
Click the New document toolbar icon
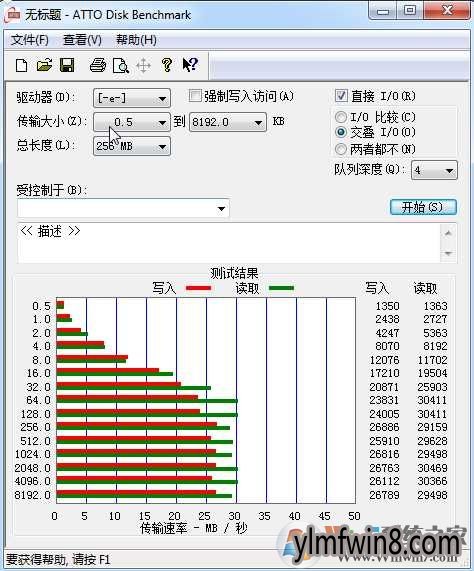(21, 66)
